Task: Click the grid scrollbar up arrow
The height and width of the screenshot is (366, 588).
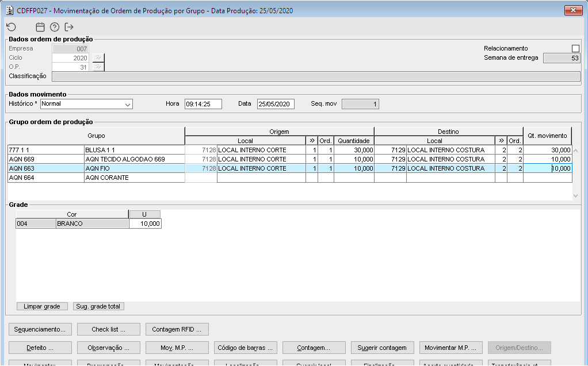Action: [x=575, y=151]
